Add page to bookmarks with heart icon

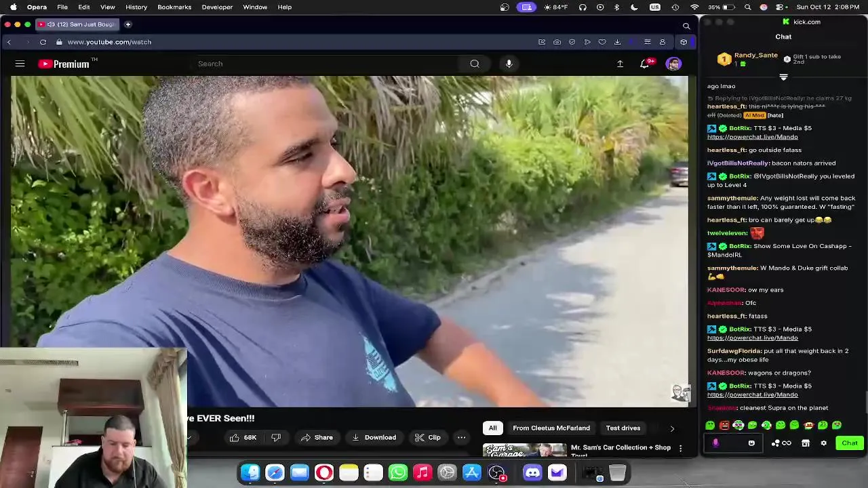602,42
